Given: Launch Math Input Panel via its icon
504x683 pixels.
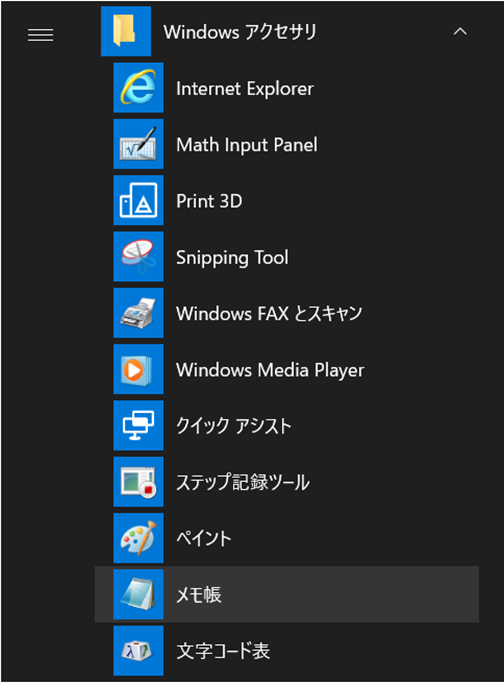Looking at the screenshot, I should (139, 144).
